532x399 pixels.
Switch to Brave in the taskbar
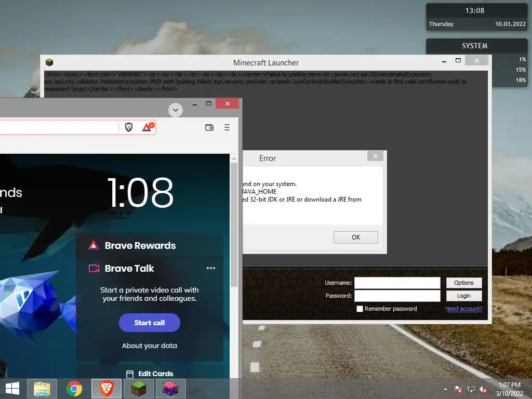click(x=107, y=389)
